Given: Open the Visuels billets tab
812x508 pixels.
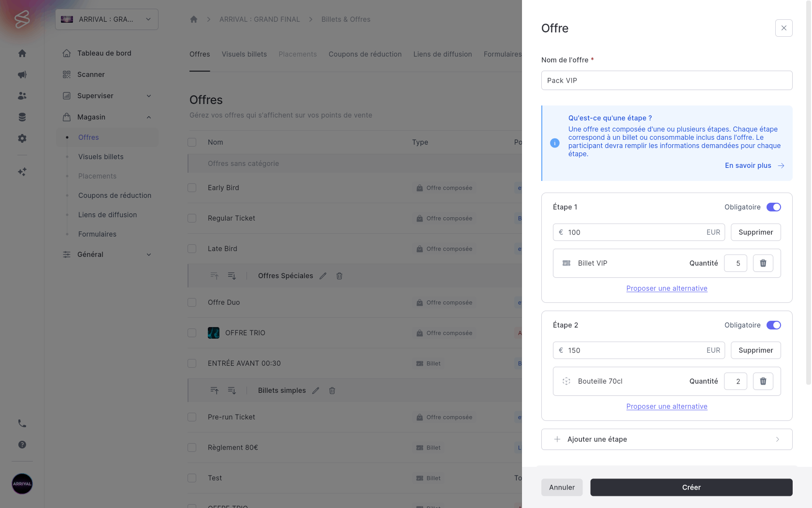Looking at the screenshot, I should click(x=244, y=54).
